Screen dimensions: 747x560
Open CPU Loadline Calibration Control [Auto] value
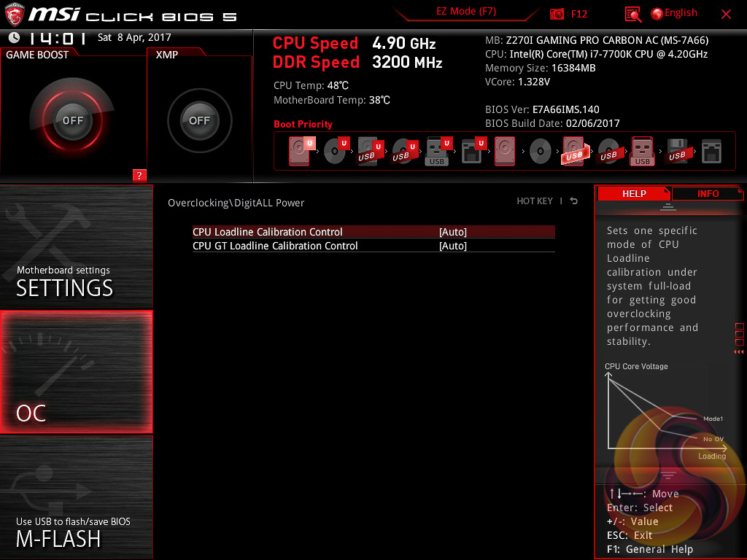pyautogui.click(x=453, y=232)
